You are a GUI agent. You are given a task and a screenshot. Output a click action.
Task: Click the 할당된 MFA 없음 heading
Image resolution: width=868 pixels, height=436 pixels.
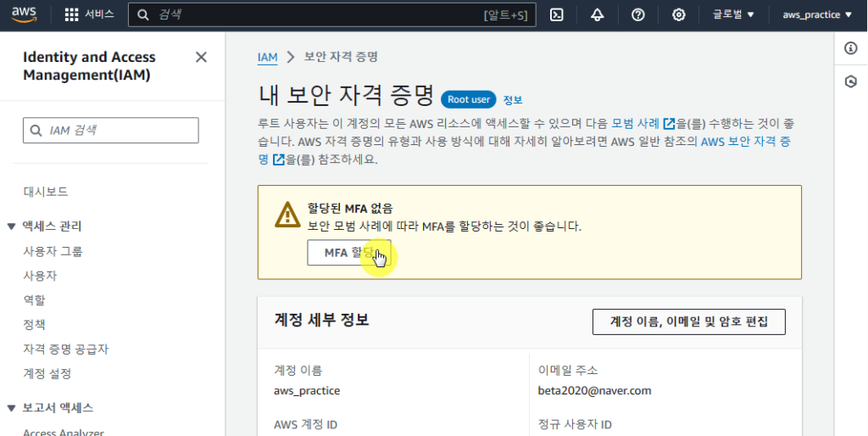click(350, 209)
